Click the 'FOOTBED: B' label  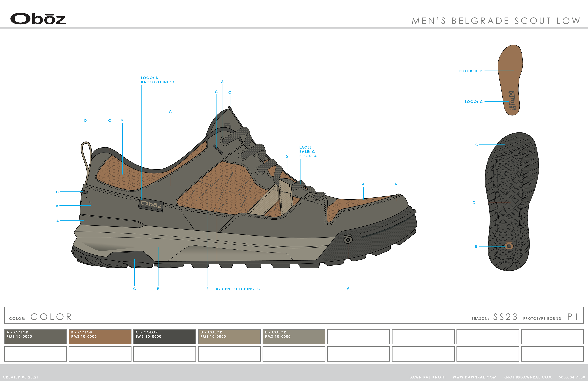point(471,71)
